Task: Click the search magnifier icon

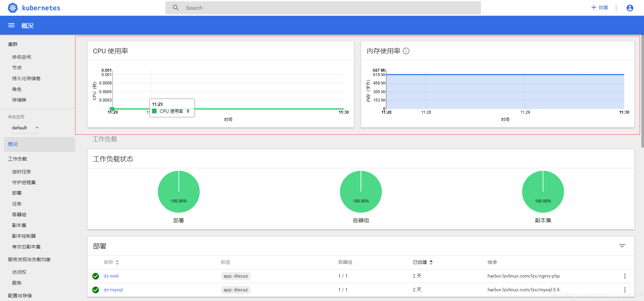Action: pos(176,8)
